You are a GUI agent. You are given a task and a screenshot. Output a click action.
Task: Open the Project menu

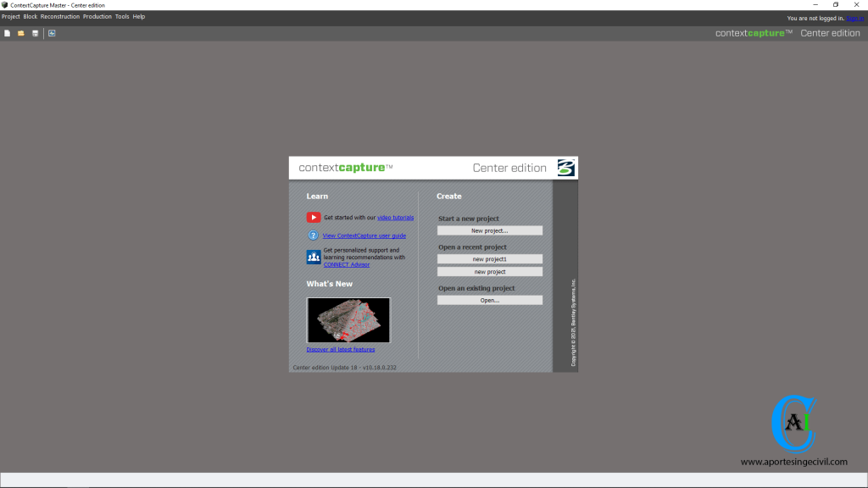(10, 16)
